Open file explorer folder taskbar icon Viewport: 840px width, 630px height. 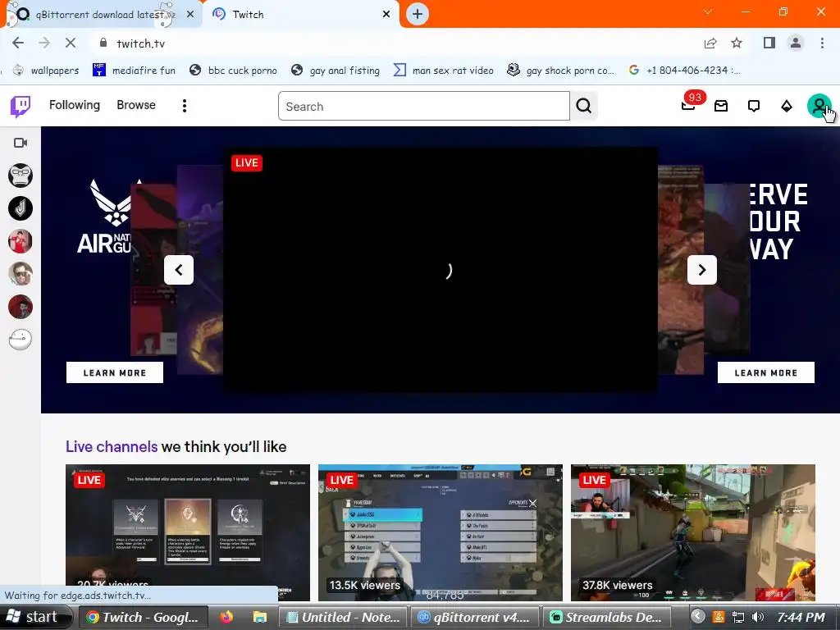click(260, 617)
